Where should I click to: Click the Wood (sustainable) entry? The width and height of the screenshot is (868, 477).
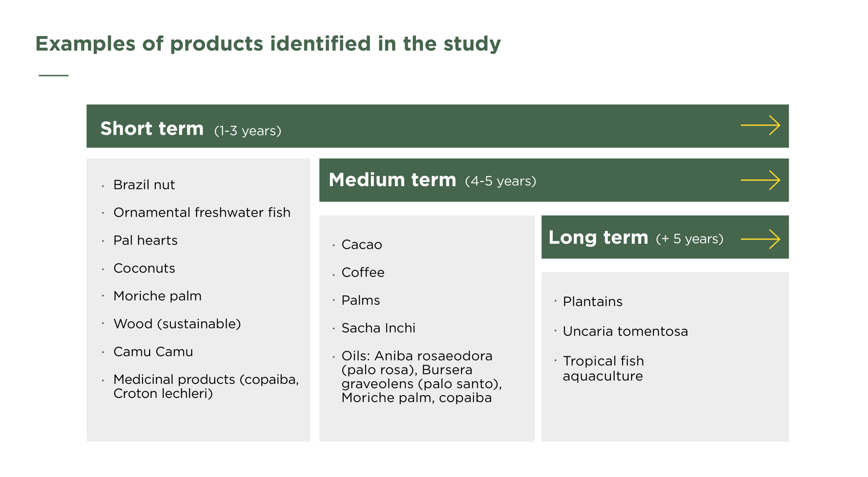pos(177,324)
